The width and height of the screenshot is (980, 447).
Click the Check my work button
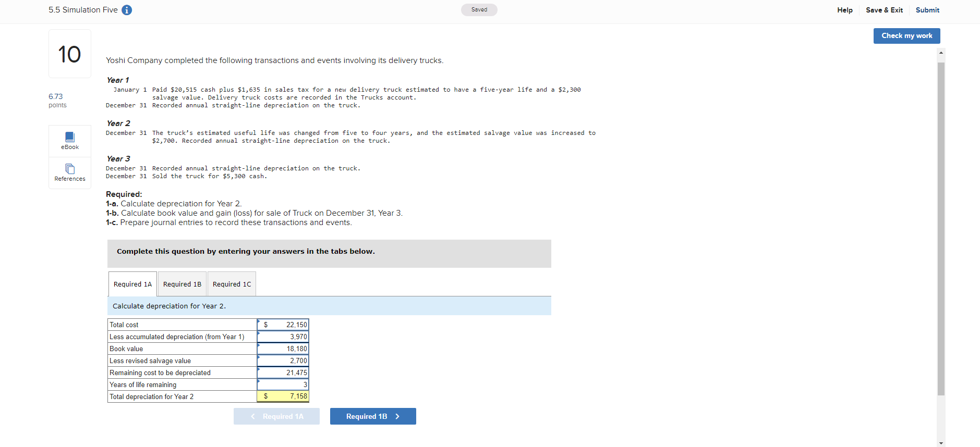click(x=906, y=36)
